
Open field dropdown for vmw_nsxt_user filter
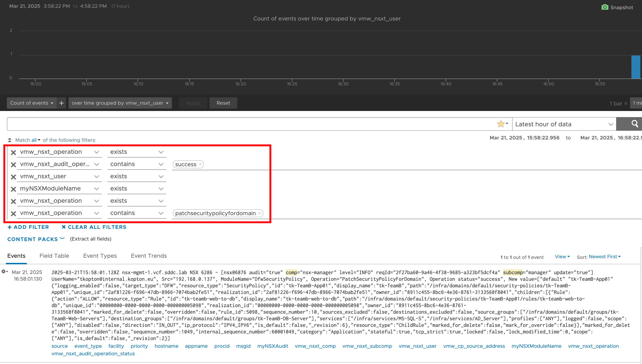coord(59,177)
